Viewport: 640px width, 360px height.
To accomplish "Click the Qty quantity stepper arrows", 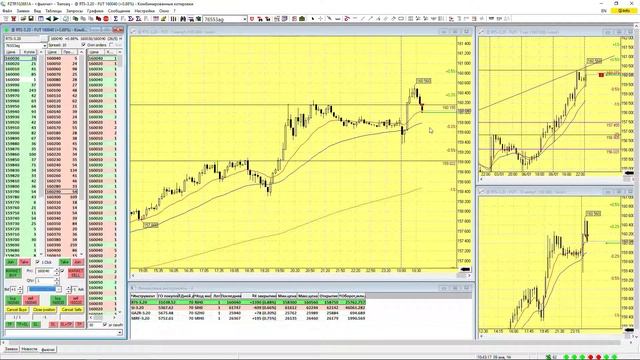I will [57, 281].
